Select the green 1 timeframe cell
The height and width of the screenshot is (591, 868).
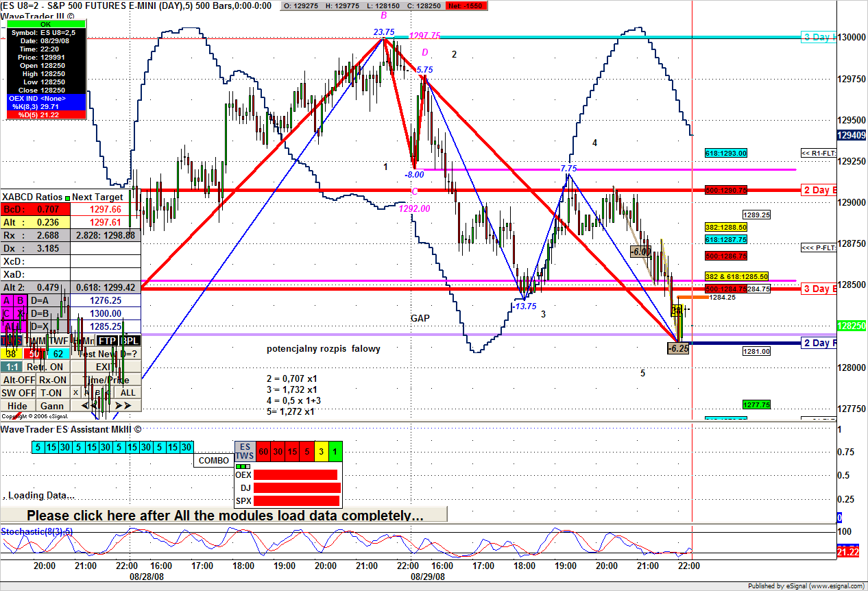pyautogui.click(x=336, y=451)
